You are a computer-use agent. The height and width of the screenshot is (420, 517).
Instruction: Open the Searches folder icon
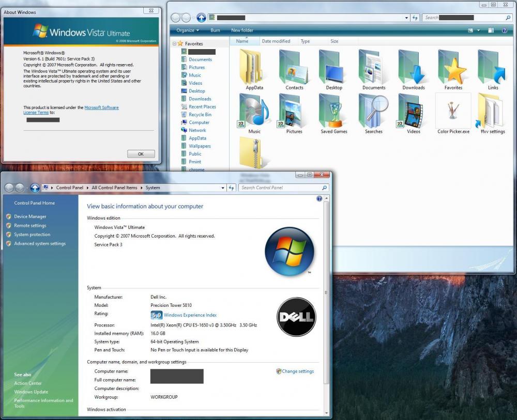[373, 112]
